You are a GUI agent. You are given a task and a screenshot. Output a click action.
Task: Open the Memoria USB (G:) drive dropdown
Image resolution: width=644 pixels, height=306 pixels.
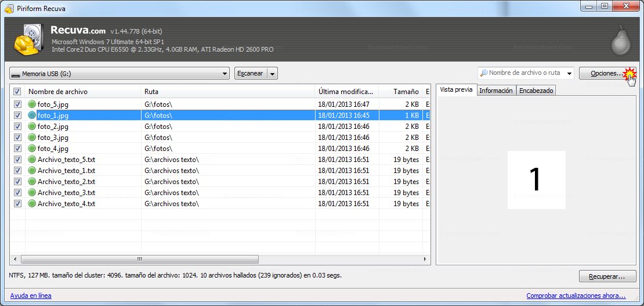click(119, 74)
